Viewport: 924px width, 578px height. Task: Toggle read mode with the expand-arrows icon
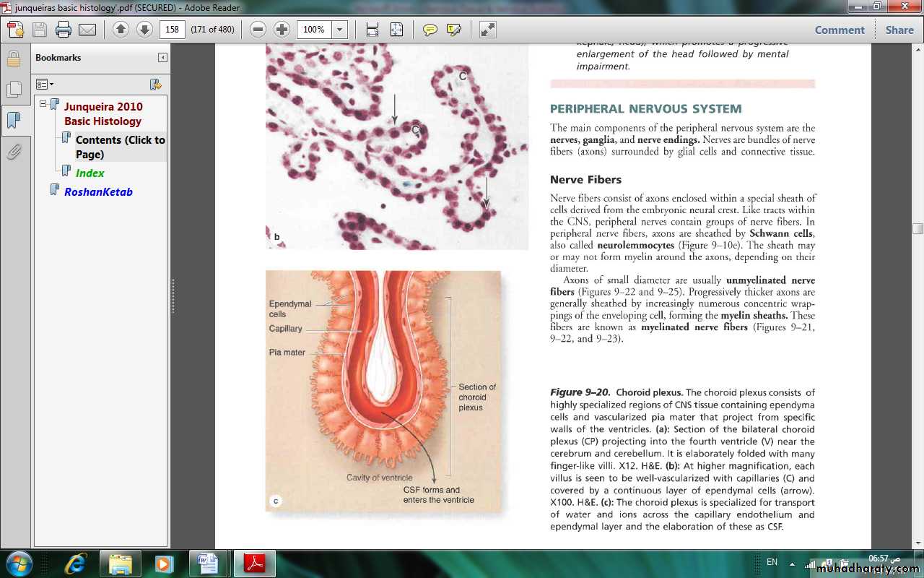coord(488,30)
